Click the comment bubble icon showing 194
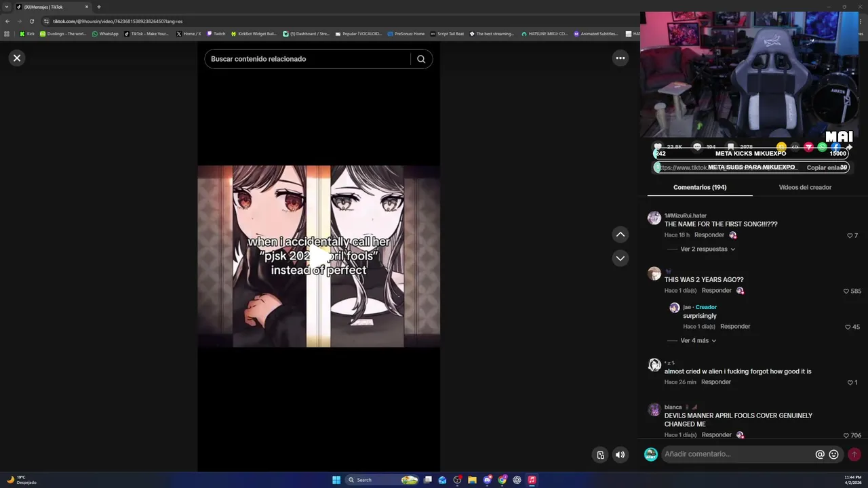This screenshot has height=488, width=868. point(697,147)
